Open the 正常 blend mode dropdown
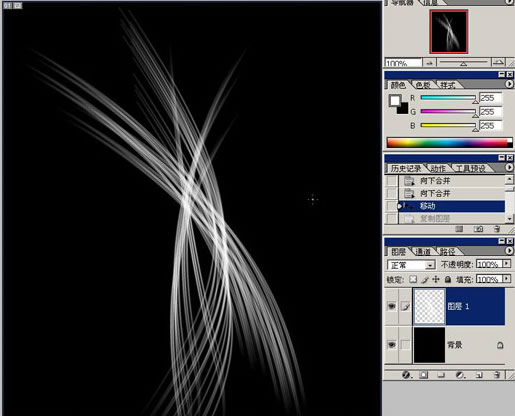 (x=411, y=265)
